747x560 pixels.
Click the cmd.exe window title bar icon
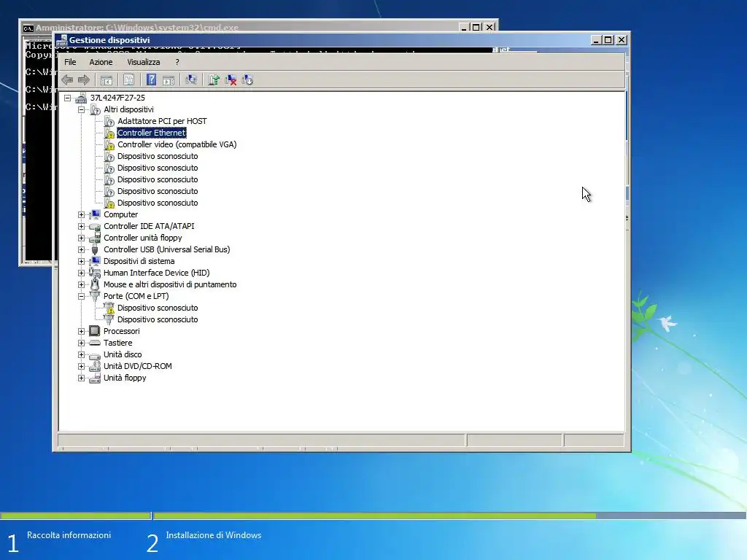(28, 28)
